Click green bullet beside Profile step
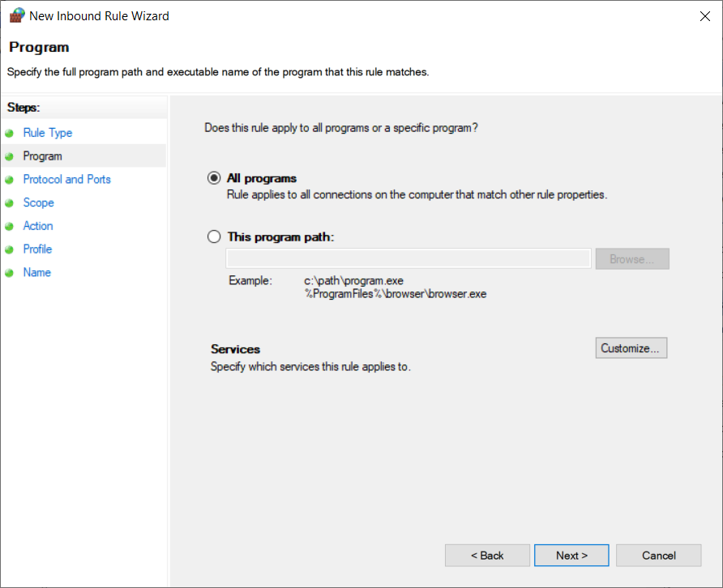 pyautogui.click(x=9, y=249)
